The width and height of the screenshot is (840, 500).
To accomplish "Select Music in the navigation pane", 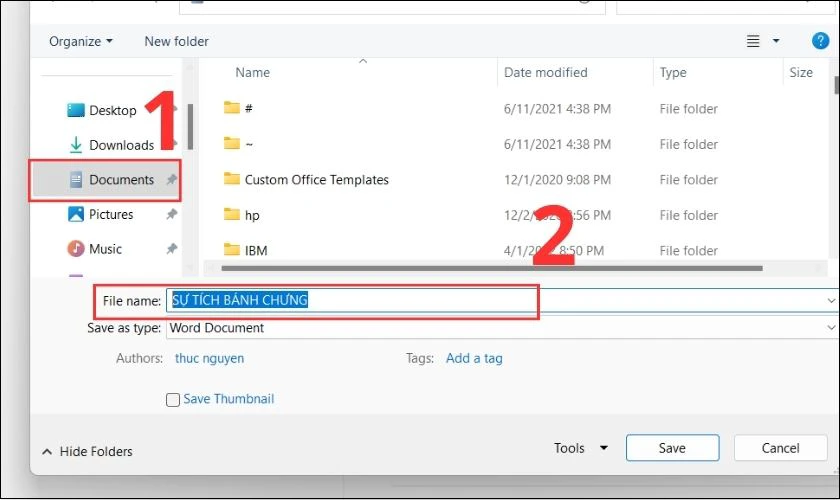I will click(x=105, y=249).
